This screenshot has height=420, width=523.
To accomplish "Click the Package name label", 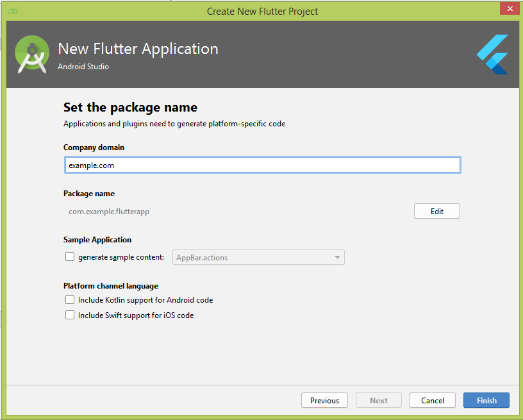I will tap(89, 194).
